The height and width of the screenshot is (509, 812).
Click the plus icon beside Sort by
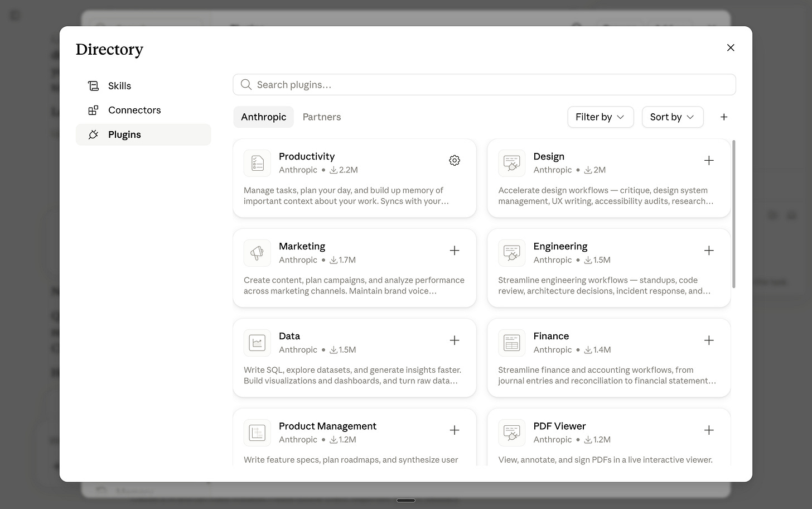(724, 117)
